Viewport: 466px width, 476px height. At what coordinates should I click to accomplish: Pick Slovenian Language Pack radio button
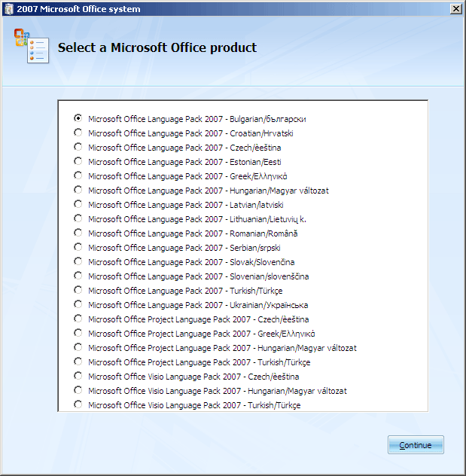(x=78, y=276)
